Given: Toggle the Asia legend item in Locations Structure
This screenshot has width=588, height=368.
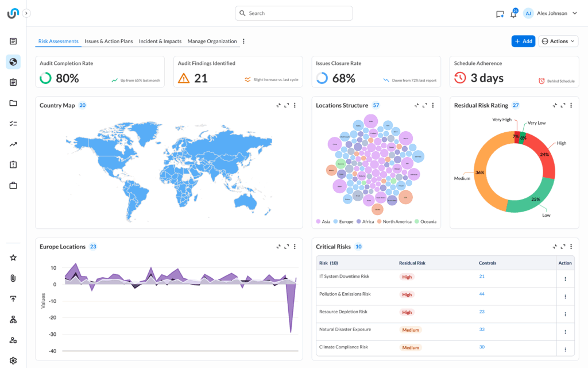Looking at the screenshot, I should [x=322, y=221].
